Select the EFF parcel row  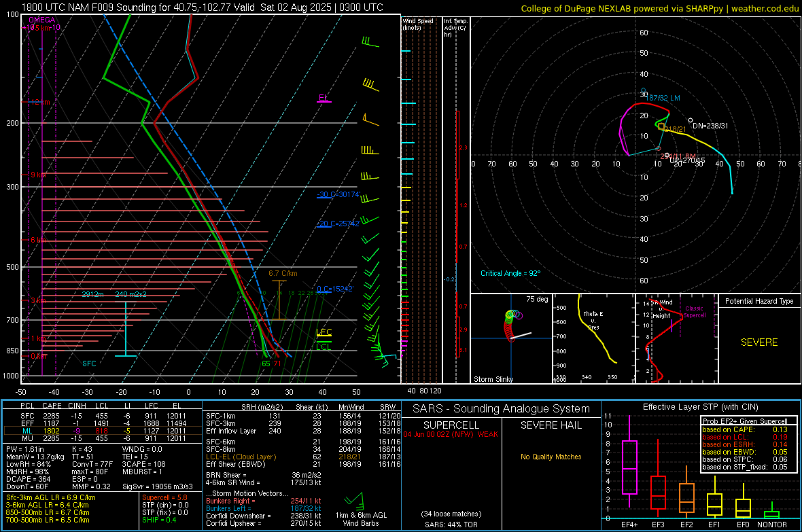click(x=103, y=423)
